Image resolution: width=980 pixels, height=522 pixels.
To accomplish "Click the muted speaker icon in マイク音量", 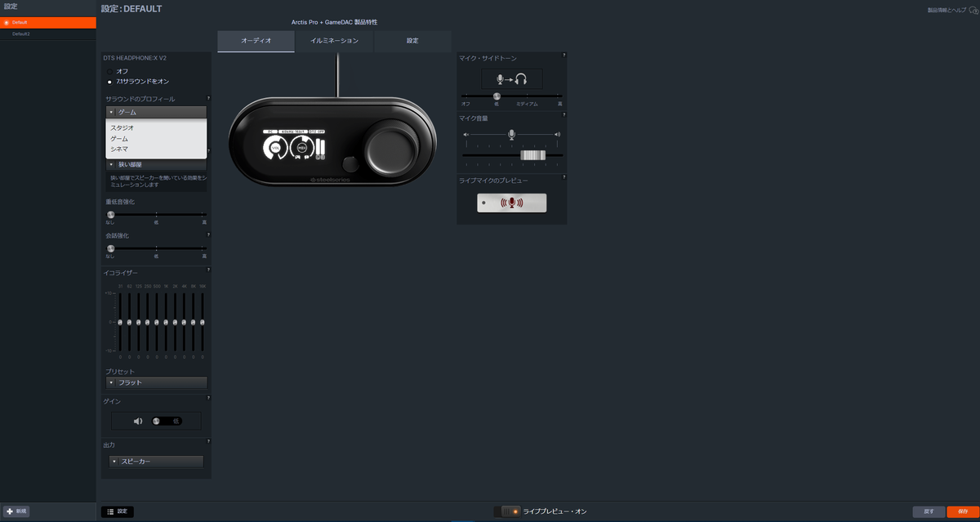I will 466,134.
